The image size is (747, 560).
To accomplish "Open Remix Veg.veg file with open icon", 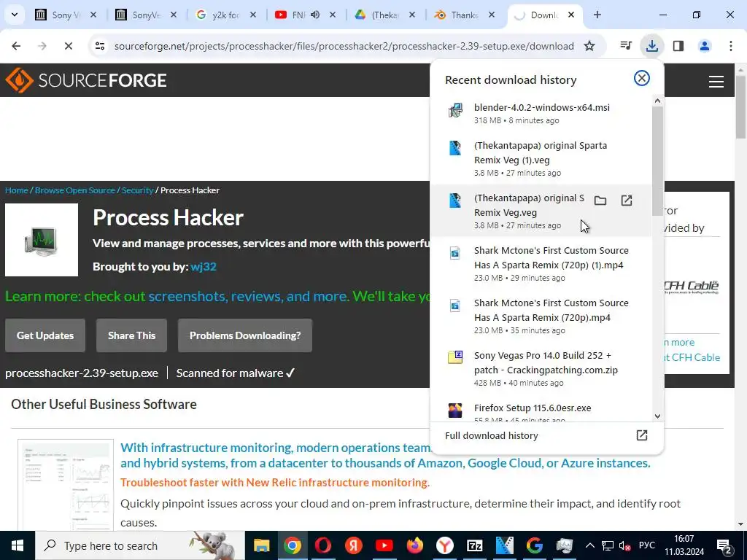I will (x=627, y=201).
